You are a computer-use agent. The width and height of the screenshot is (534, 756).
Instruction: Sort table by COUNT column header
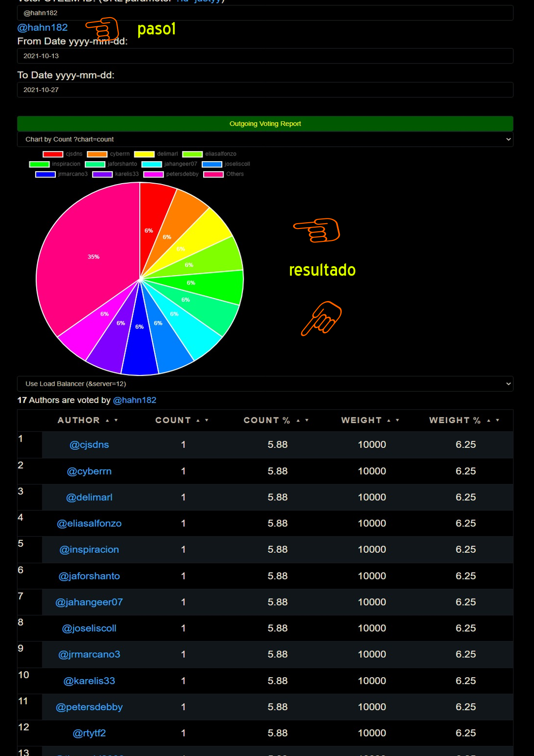point(173,420)
